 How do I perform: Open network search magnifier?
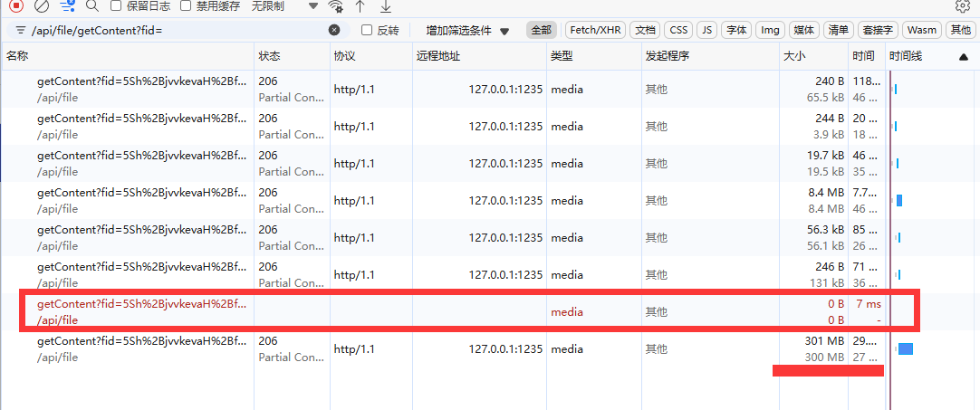pyautogui.click(x=92, y=5)
